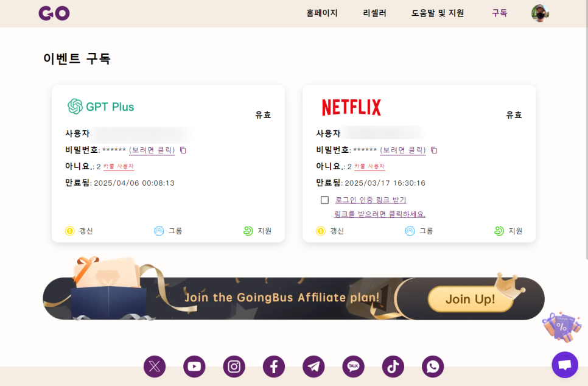Screen dimensions: 588x386
Task: Open the user profile avatar
Action: pos(540,13)
